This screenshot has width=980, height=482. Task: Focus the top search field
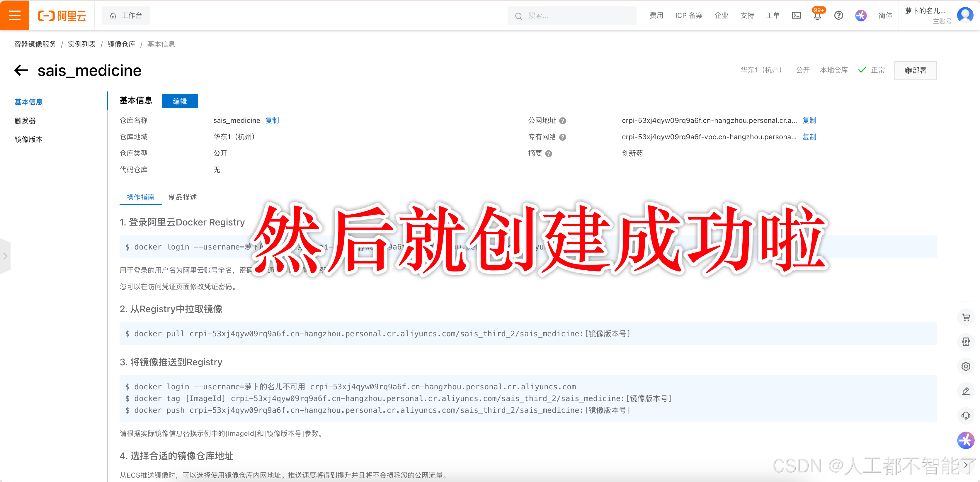[572, 16]
